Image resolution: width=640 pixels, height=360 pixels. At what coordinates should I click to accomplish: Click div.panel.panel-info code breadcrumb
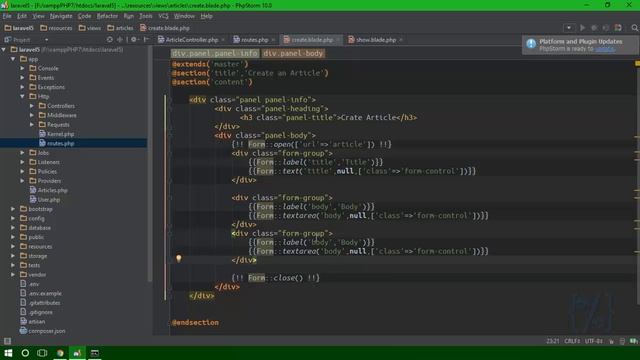pos(215,53)
